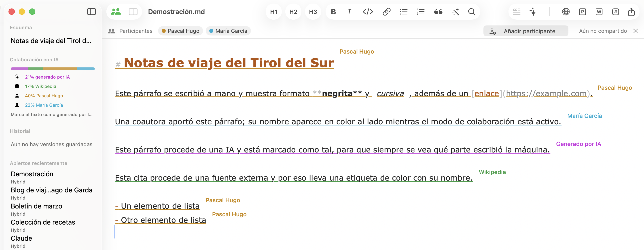Click Añadir participante button
Viewport: 644px width, 250px height.
pos(525,31)
